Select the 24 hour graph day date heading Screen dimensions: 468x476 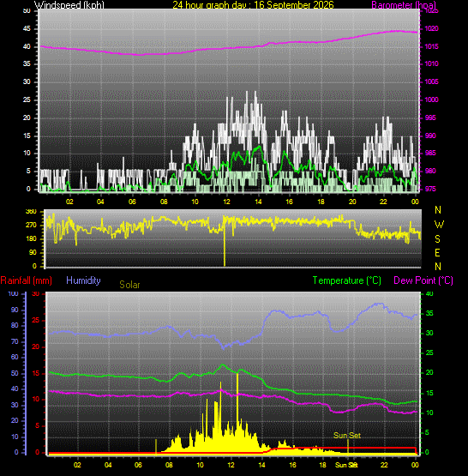click(253, 5)
